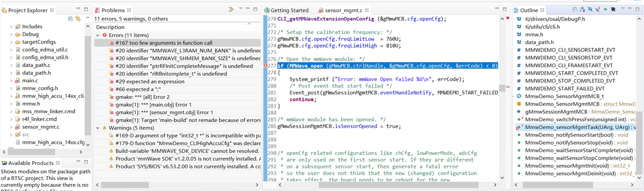
Task: Collapse the Errors (11 items) group
Action: pyautogui.click(x=98, y=35)
